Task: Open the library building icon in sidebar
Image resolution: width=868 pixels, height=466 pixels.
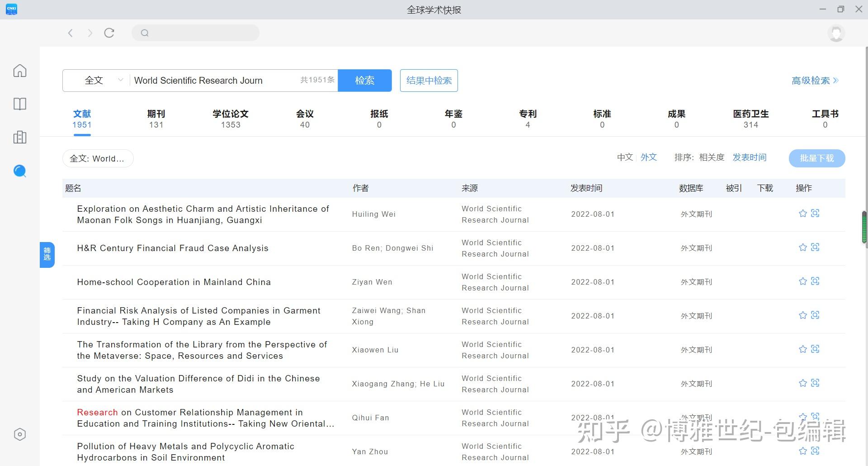Action: (20, 138)
